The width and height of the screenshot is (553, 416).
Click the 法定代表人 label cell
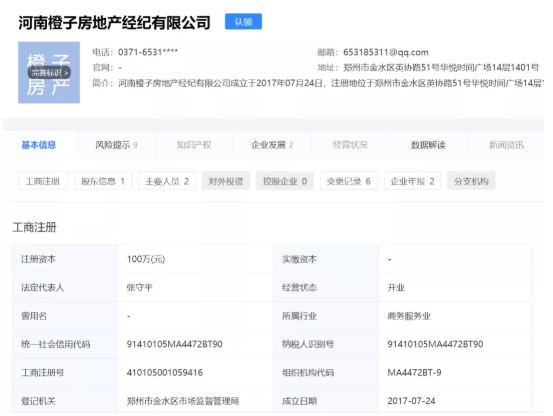coord(65,288)
